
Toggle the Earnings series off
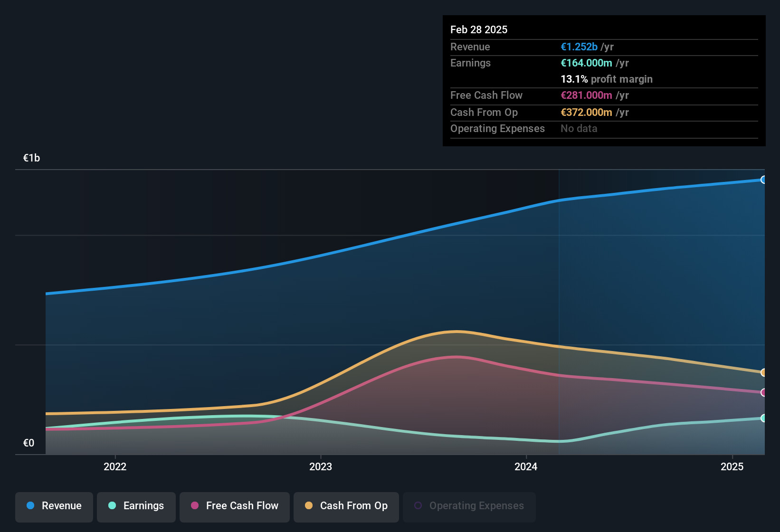tap(136, 506)
